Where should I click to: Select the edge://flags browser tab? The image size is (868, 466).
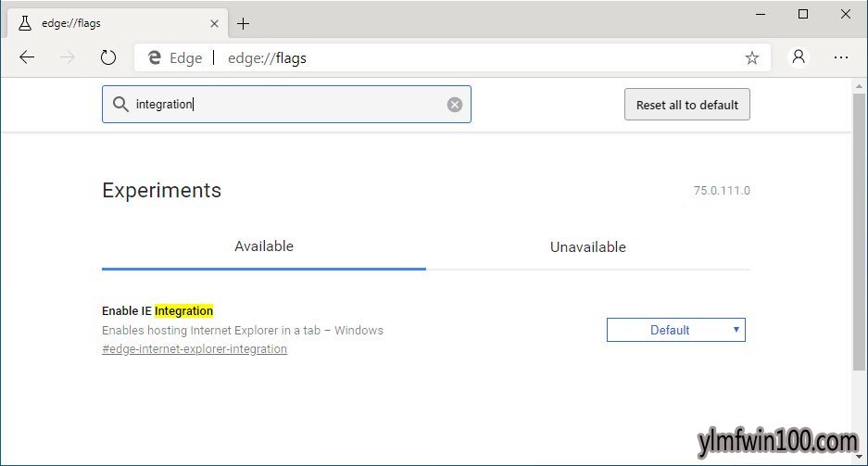pyautogui.click(x=118, y=23)
